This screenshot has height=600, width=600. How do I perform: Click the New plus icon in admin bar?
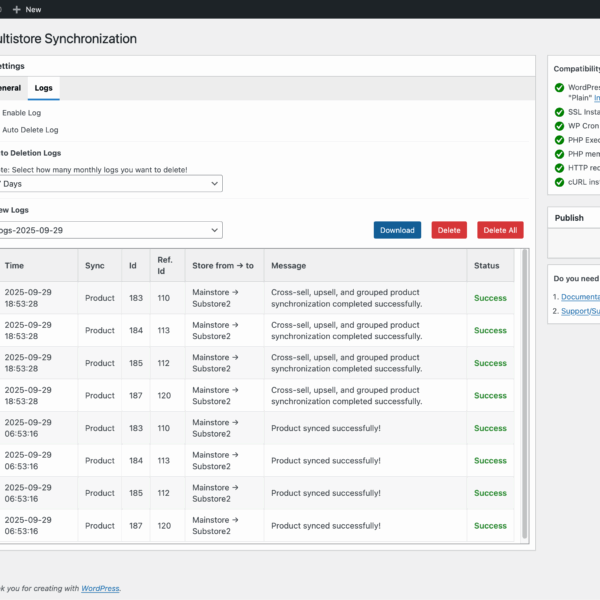coord(16,10)
